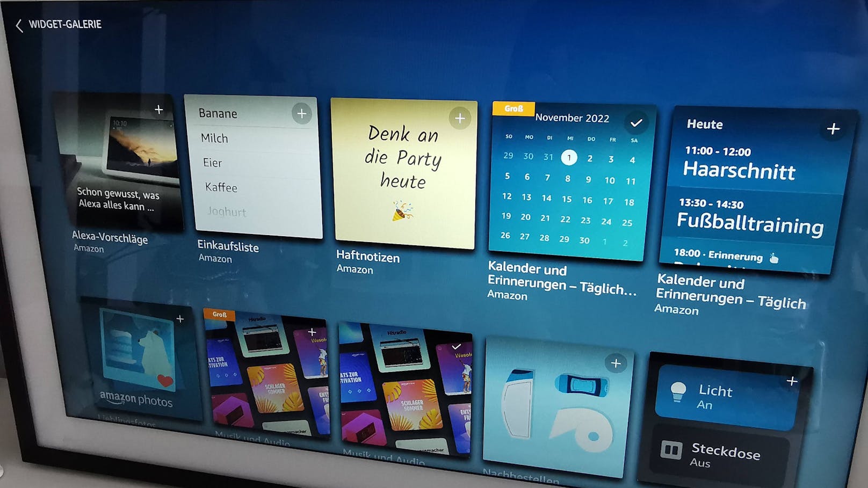Click the light bulb icon for Licht
Image resolution: width=868 pixels, height=488 pixels.
coord(678,392)
